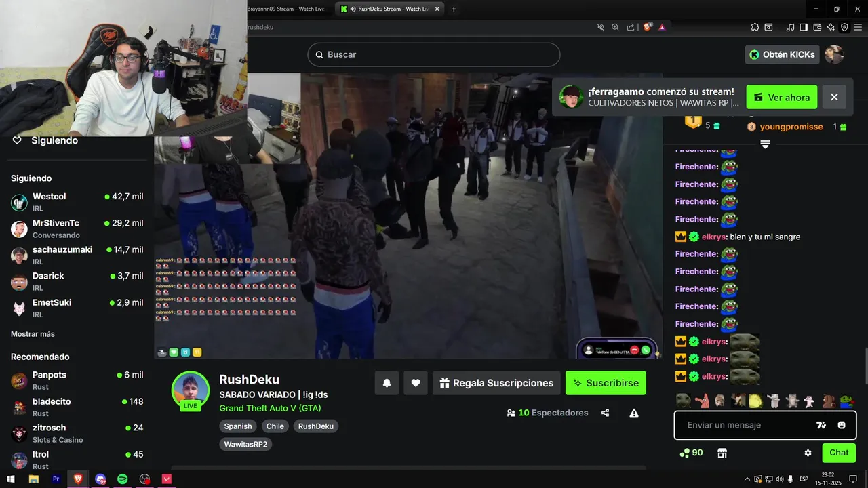Open the emoji picker in the chat input
The width and height of the screenshot is (868, 488).
tap(842, 425)
